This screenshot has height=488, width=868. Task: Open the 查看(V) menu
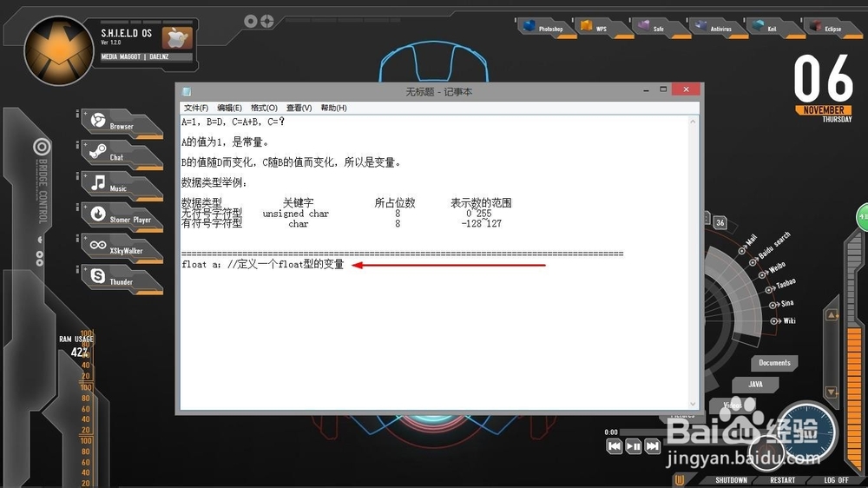tap(299, 108)
